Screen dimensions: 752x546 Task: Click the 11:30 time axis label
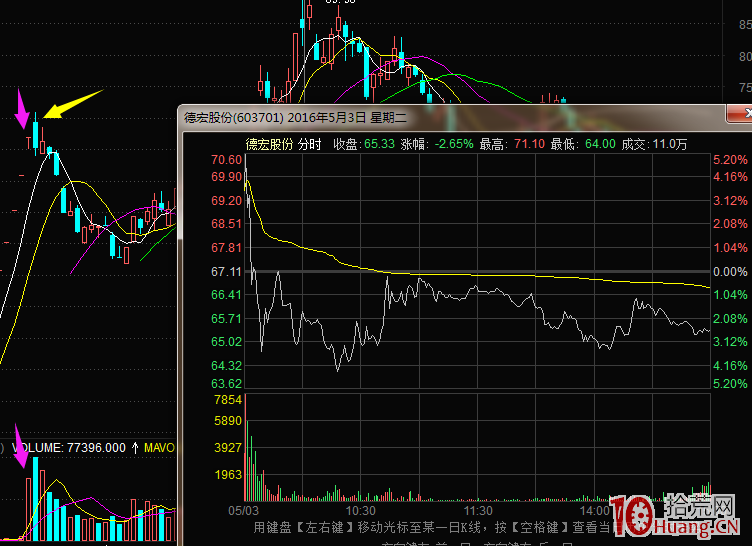pyautogui.click(x=478, y=510)
